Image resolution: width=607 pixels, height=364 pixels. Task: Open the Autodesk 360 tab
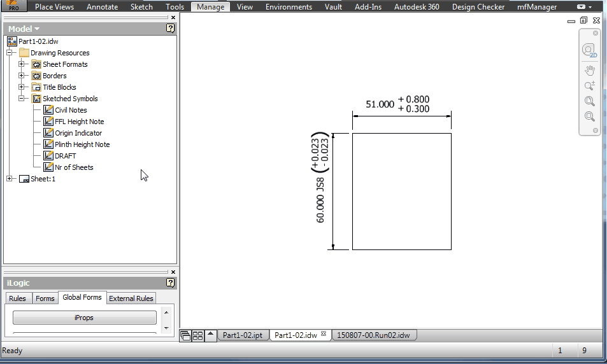click(417, 6)
